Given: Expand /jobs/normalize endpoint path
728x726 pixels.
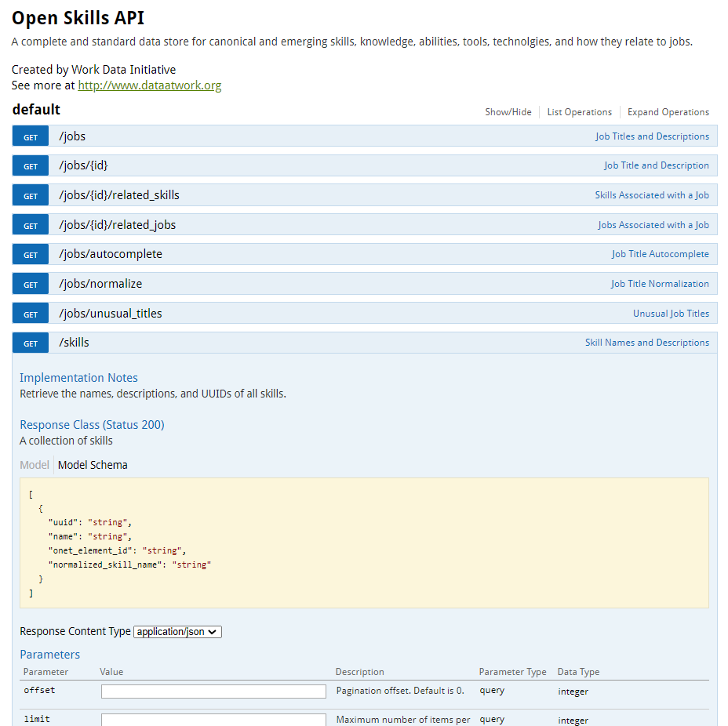Looking at the screenshot, I should click(x=100, y=284).
